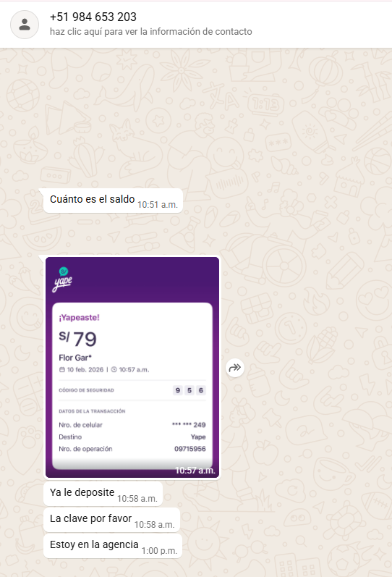Click the forward arrow beside the Yape receipt
The image size is (392, 577).
point(235,368)
